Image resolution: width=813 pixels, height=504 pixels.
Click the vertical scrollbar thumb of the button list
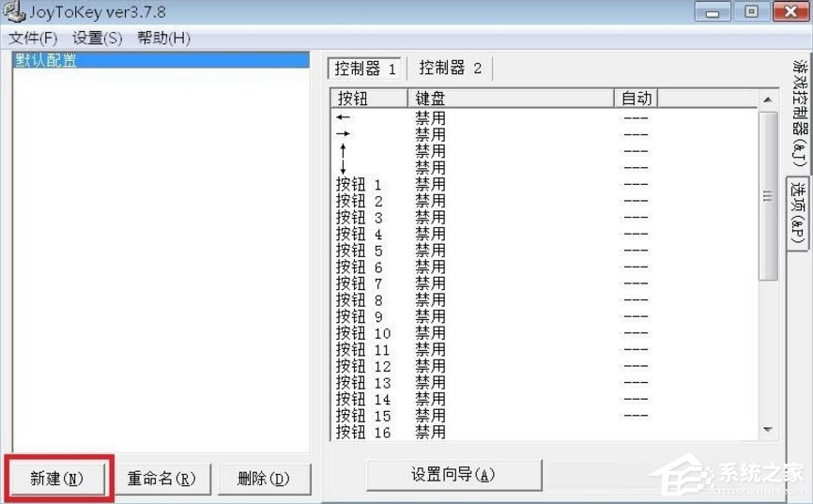(x=768, y=196)
